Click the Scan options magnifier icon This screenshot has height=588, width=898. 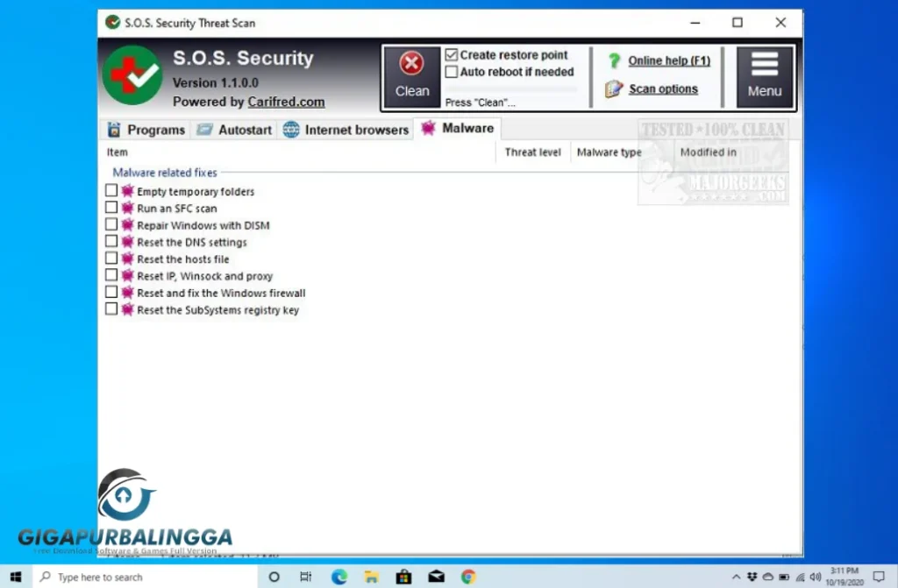pos(615,89)
